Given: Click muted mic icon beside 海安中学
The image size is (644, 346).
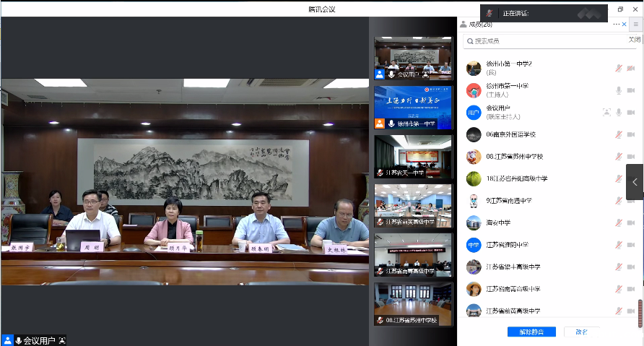Looking at the screenshot, I should click(x=619, y=222).
